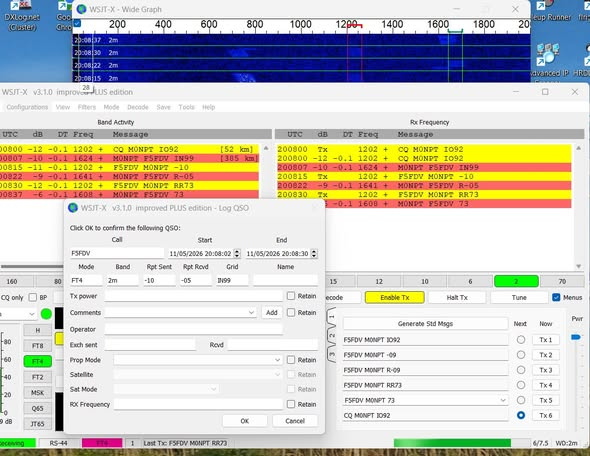Click the H mode button
This screenshot has height=456, width=590.
click(38, 330)
